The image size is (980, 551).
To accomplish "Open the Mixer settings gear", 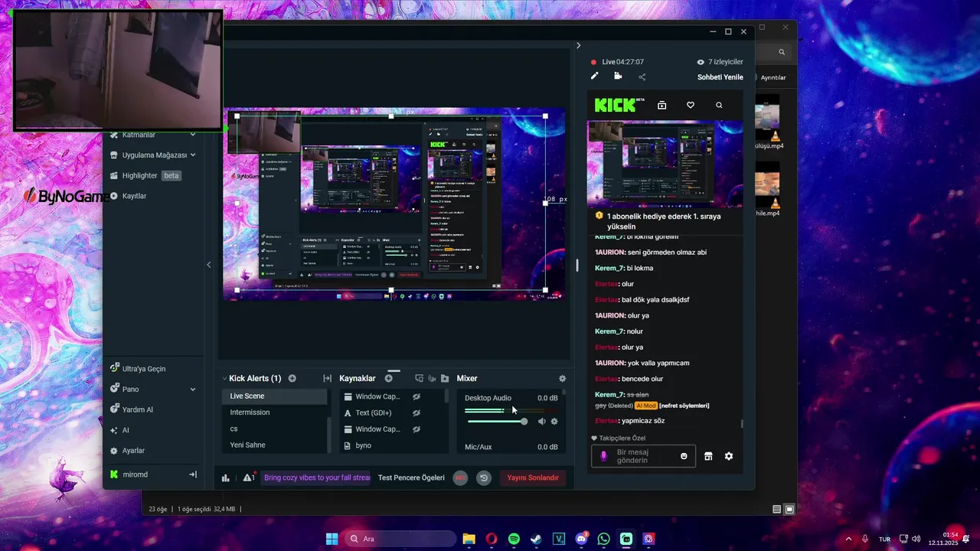I will pos(563,378).
